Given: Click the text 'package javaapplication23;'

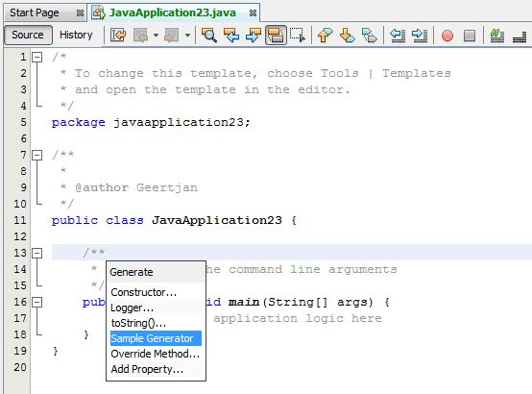Looking at the screenshot, I should click(151, 122).
